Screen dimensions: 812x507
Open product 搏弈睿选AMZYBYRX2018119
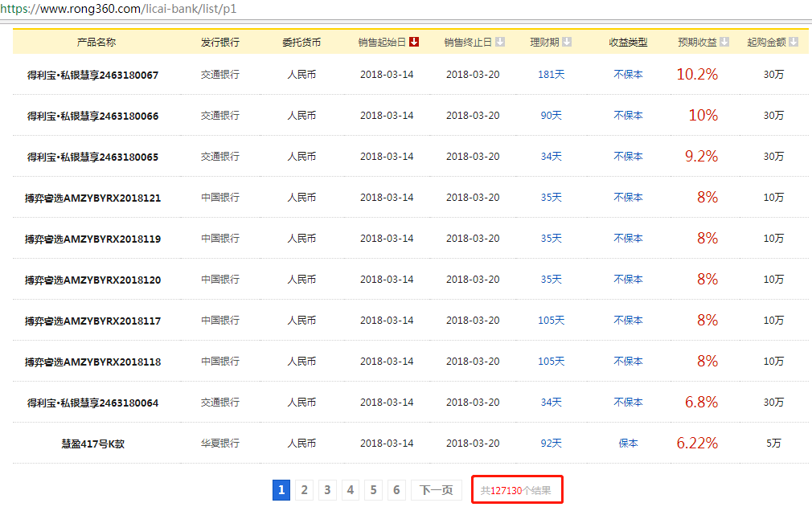(92, 239)
